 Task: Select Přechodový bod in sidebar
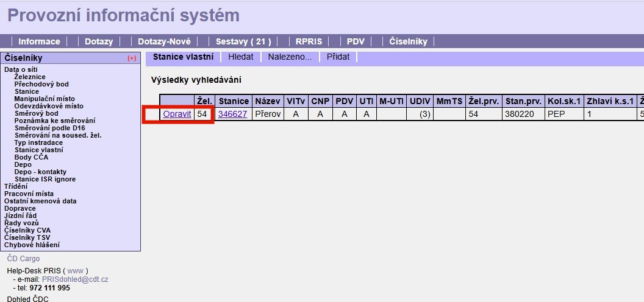point(41,84)
